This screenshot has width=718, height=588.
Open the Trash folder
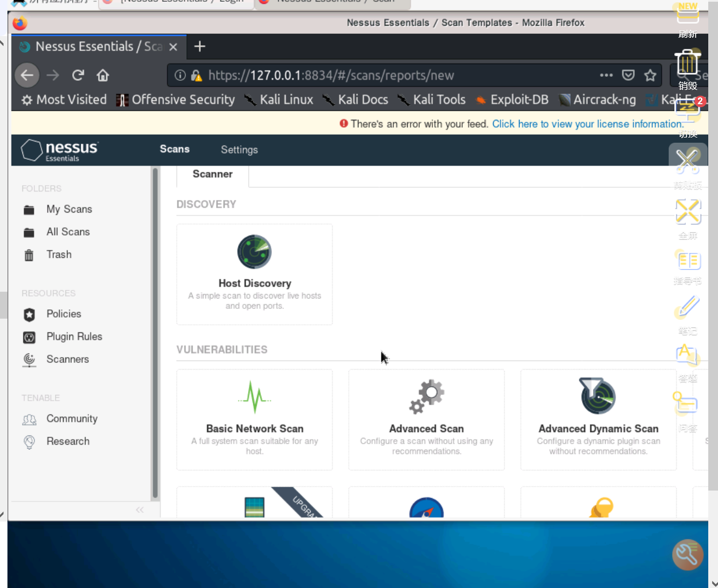click(x=58, y=254)
